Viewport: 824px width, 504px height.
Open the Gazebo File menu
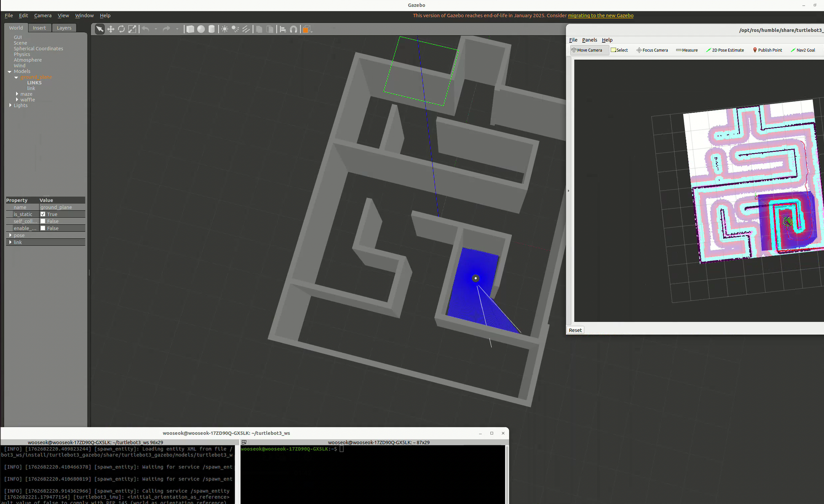(9, 15)
